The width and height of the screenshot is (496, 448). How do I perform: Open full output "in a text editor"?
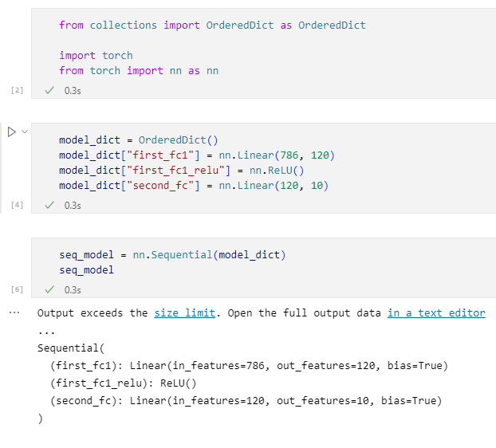[435, 313]
